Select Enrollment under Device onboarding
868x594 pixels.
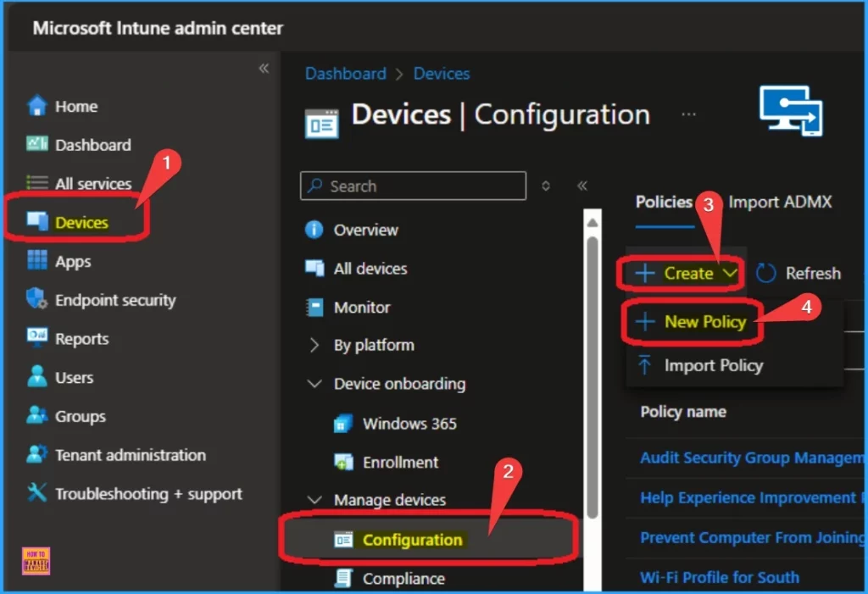coord(400,463)
